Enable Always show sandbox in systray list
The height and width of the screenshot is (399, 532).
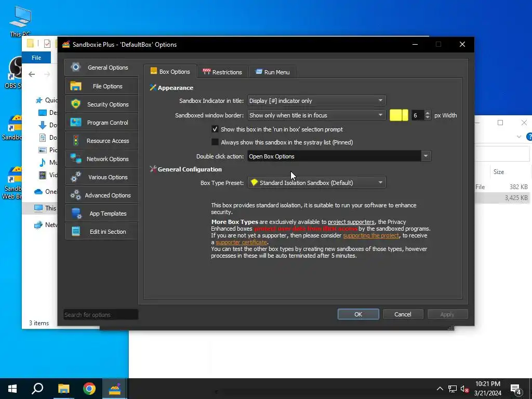(x=215, y=142)
